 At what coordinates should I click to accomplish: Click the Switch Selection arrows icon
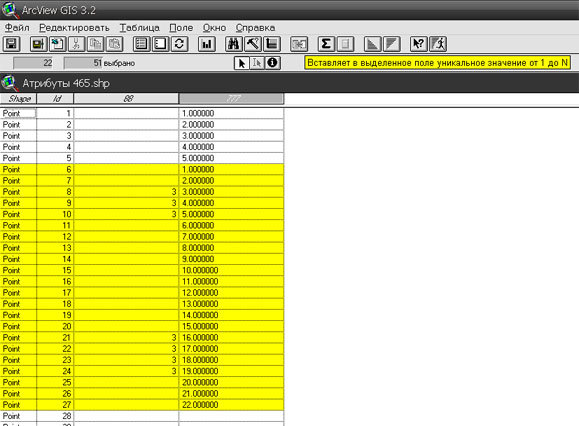point(179,44)
